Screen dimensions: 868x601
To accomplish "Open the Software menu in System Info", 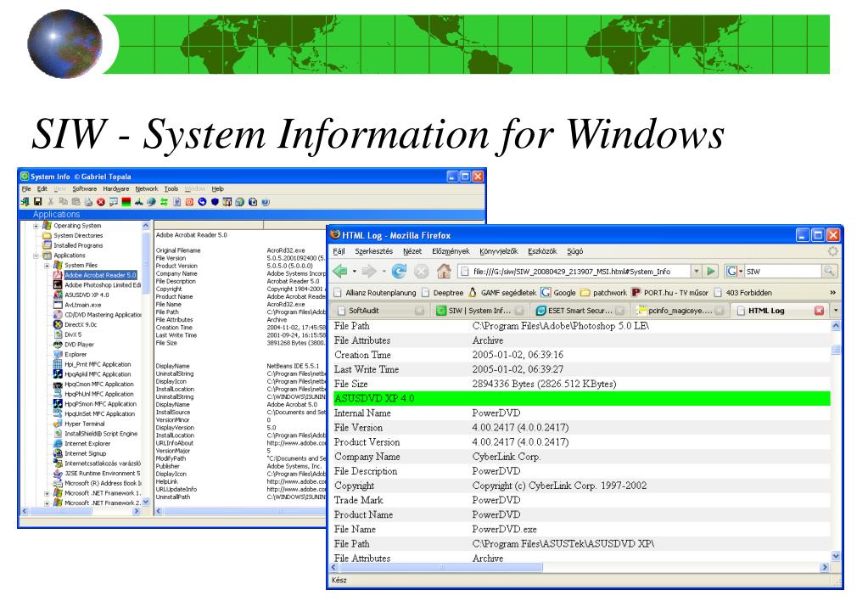I will coord(84,189).
